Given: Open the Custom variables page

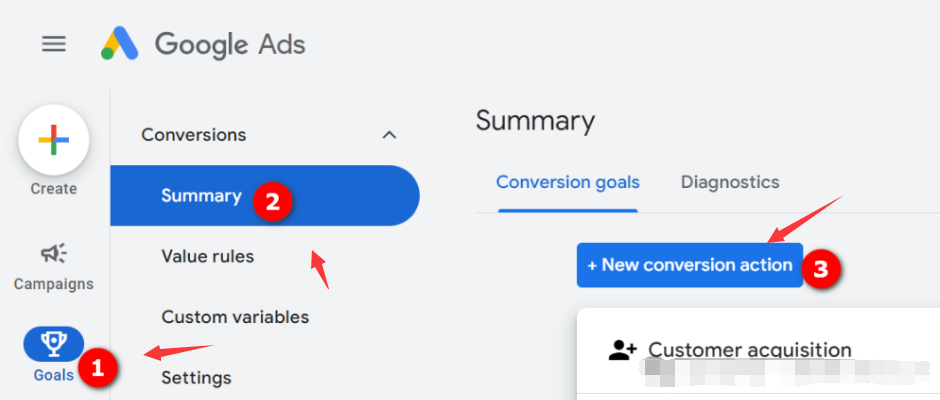Looking at the screenshot, I should tap(235, 317).
